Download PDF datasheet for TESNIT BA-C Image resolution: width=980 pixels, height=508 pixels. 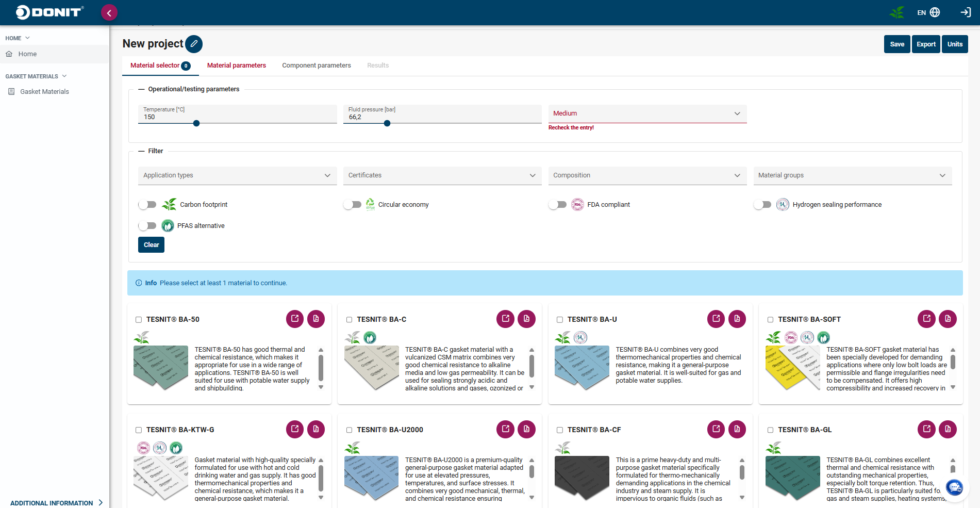(526, 319)
